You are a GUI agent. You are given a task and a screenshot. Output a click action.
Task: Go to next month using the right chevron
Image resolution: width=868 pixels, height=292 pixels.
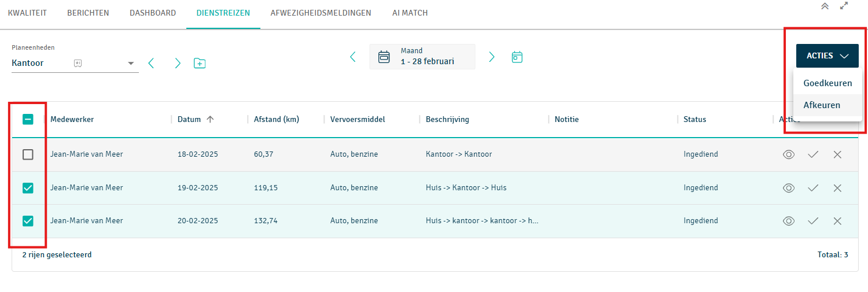491,57
